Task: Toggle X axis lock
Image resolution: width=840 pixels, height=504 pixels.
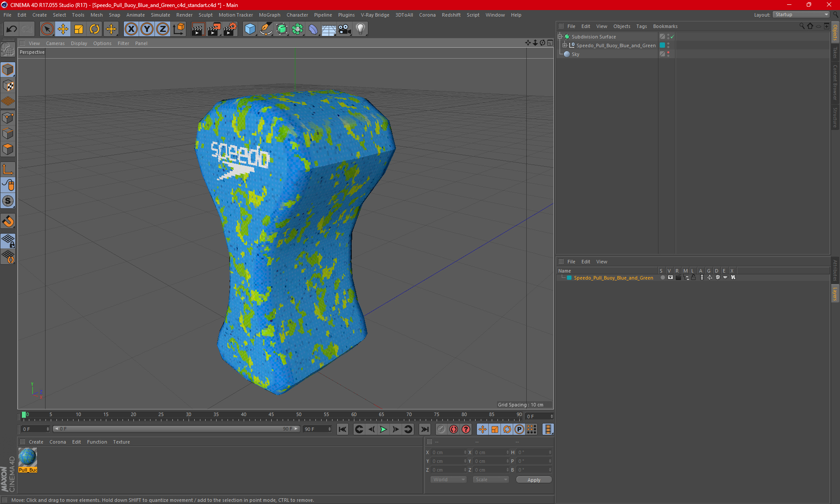Action: pyautogui.click(x=131, y=29)
